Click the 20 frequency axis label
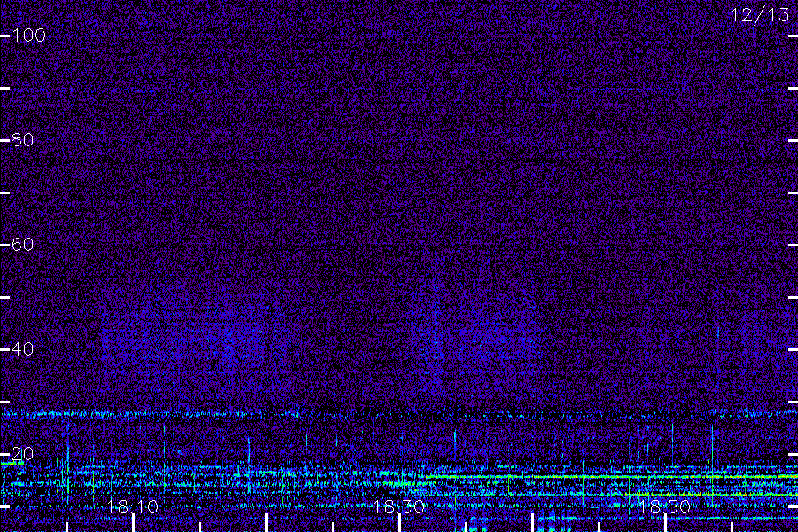This screenshot has height=532, width=798. (22, 453)
